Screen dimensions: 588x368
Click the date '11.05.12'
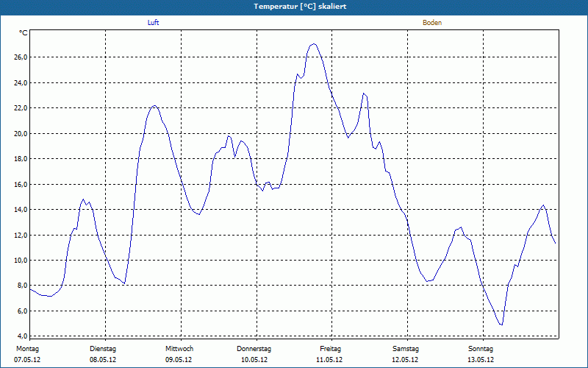329,360
